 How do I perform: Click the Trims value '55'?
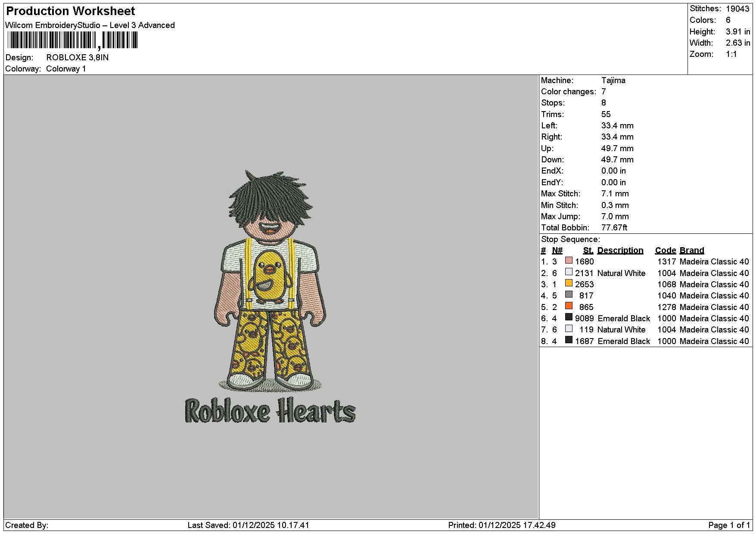(x=606, y=115)
